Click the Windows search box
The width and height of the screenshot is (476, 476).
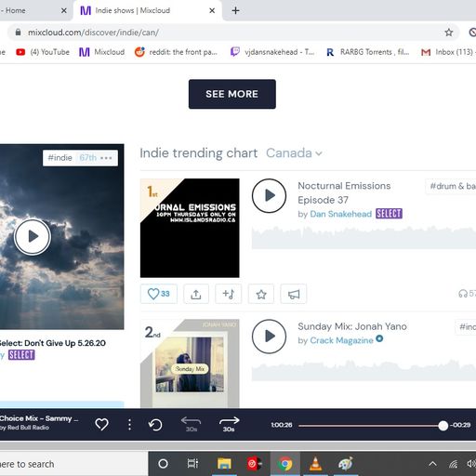(73, 464)
